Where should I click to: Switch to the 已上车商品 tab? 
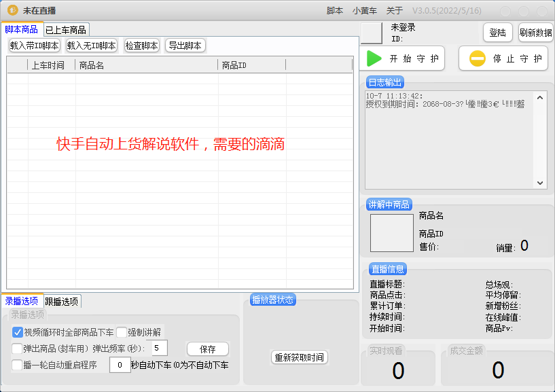point(66,30)
